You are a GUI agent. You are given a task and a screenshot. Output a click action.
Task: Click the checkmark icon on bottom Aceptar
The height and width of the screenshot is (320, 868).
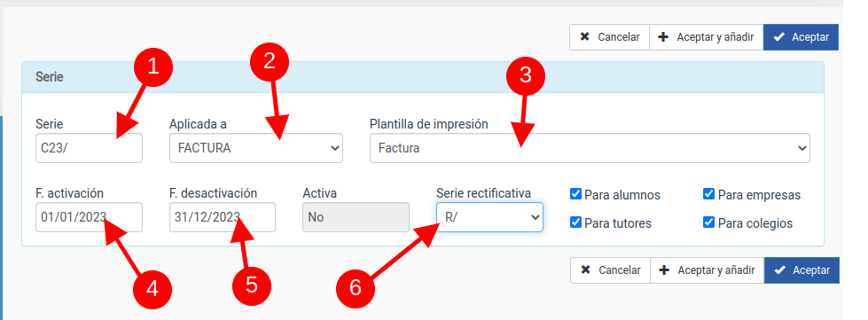[780, 270]
